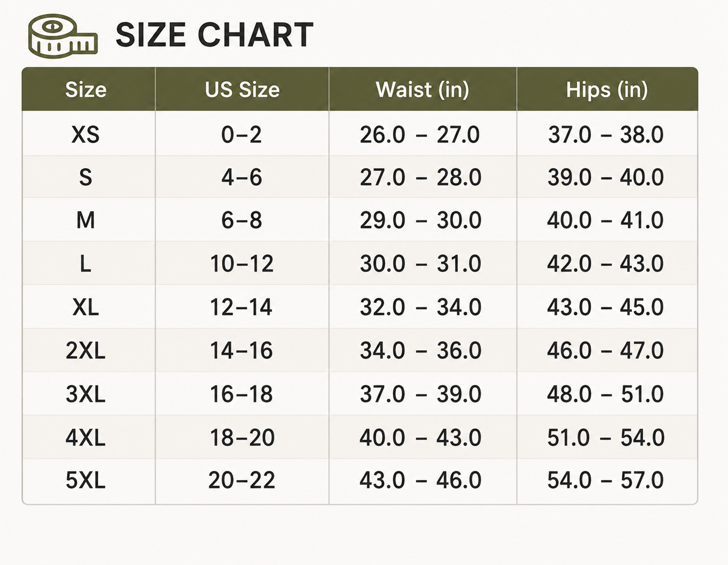Screen dimensions: 728x565
Task: Select the XL size cell
Action: [x=85, y=307]
